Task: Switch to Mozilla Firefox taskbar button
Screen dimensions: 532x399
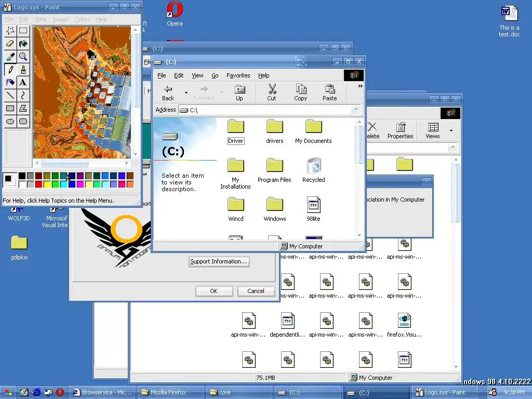Action: click(171, 392)
